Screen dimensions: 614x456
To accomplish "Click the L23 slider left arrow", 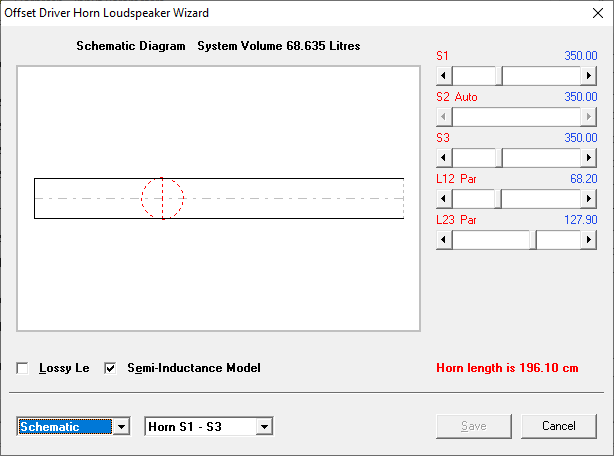I will [444, 240].
